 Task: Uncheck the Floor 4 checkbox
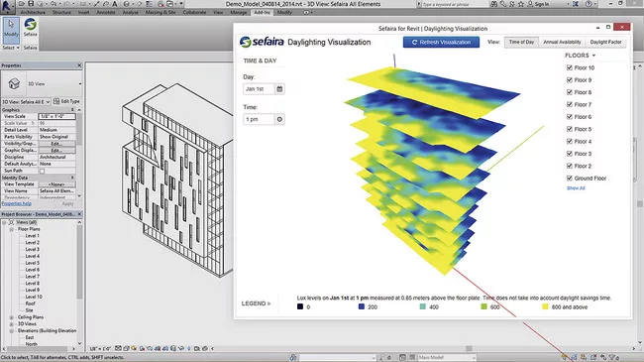click(570, 141)
